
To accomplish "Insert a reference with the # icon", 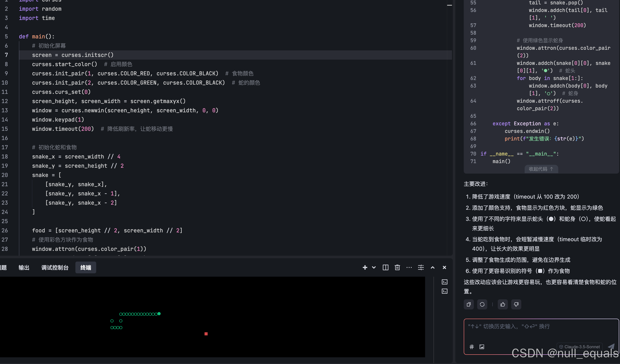I will click(472, 347).
